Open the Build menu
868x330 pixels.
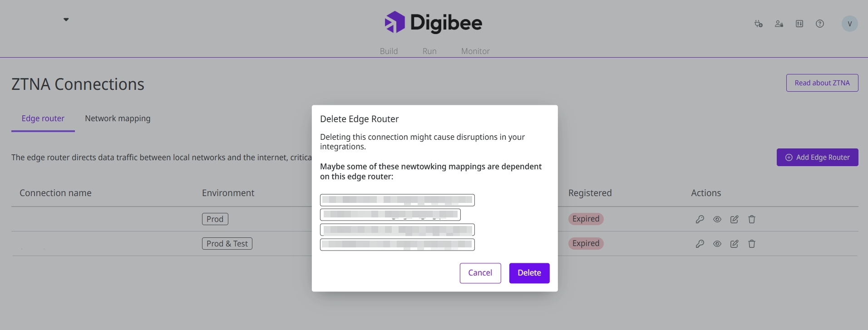click(x=389, y=51)
